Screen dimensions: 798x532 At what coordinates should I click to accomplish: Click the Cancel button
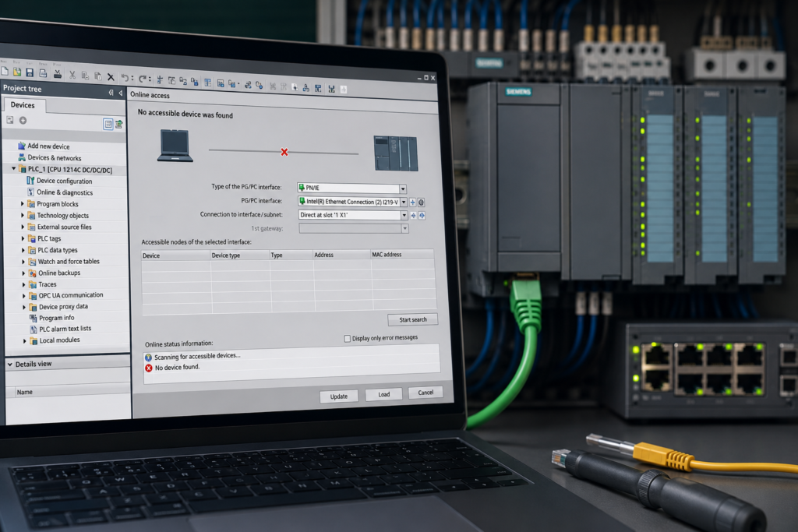(x=425, y=392)
